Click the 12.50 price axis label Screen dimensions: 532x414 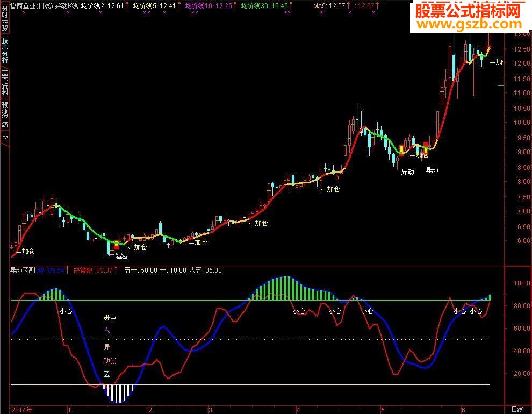pyautogui.click(x=522, y=49)
